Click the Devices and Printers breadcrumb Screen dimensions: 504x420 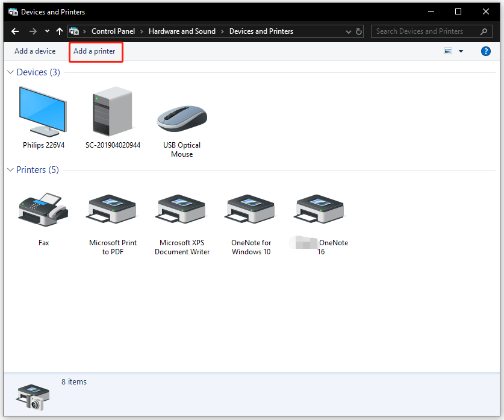(261, 31)
